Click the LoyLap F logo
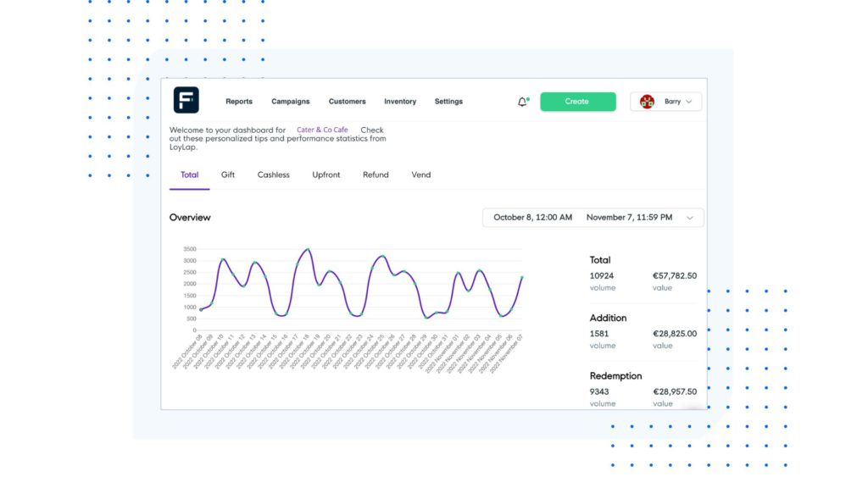Image resolution: width=868 pixels, height=488 pixels. click(x=187, y=100)
